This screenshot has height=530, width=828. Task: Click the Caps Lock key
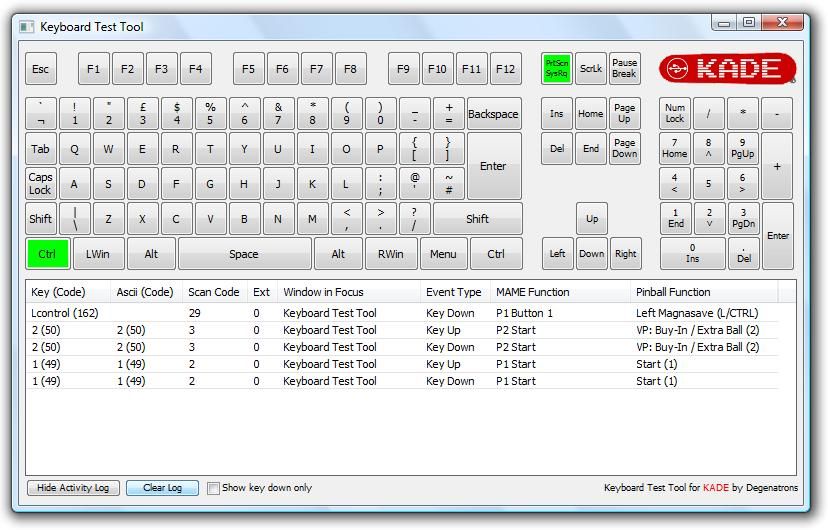[x=41, y=184]
